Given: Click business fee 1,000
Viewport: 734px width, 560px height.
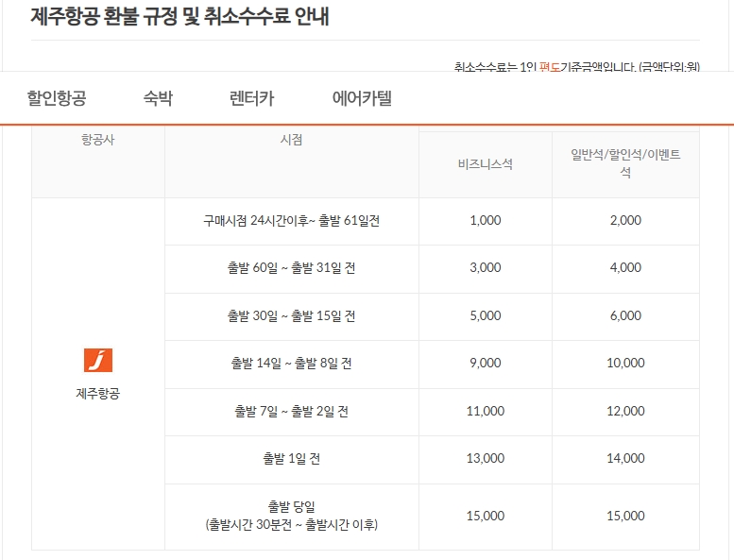Looking at the screenshot, I should [485, 220].
